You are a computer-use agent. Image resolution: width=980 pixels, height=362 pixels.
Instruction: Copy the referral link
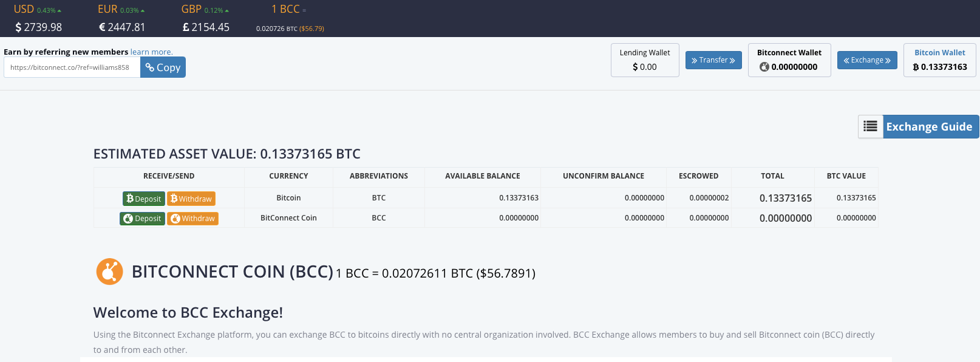click(x=163, y=67)
